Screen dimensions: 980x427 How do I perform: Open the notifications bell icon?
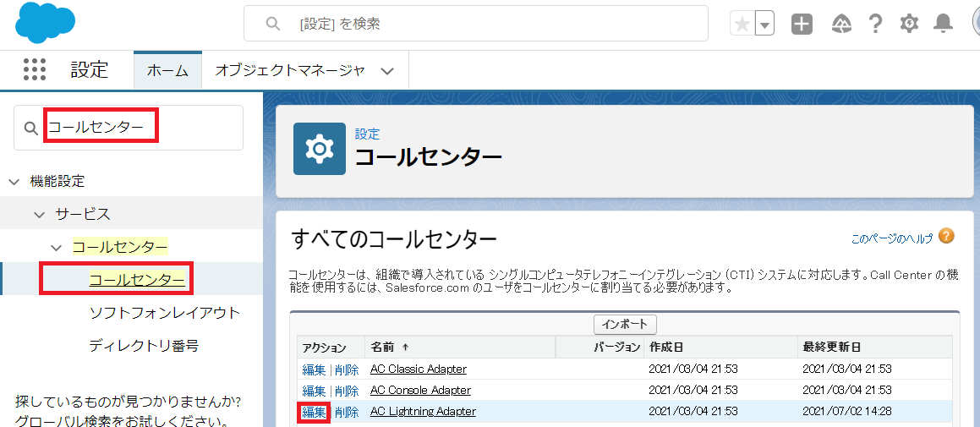tap(943, 24)
